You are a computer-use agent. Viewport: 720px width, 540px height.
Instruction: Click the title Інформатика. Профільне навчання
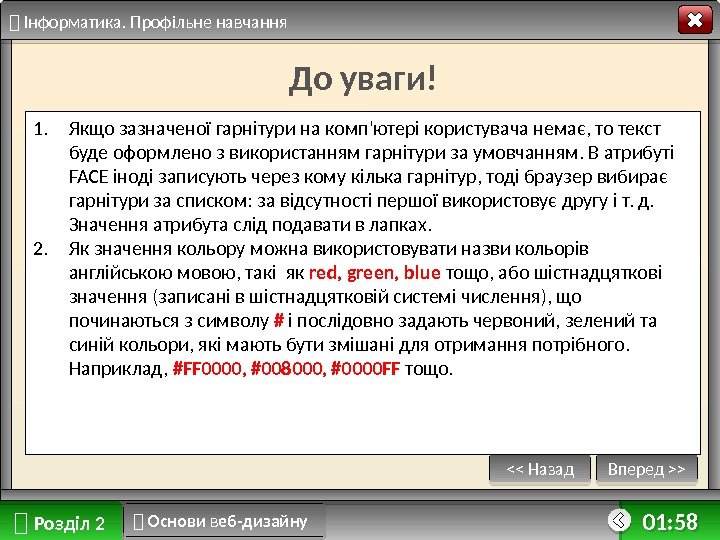[155, 22]
